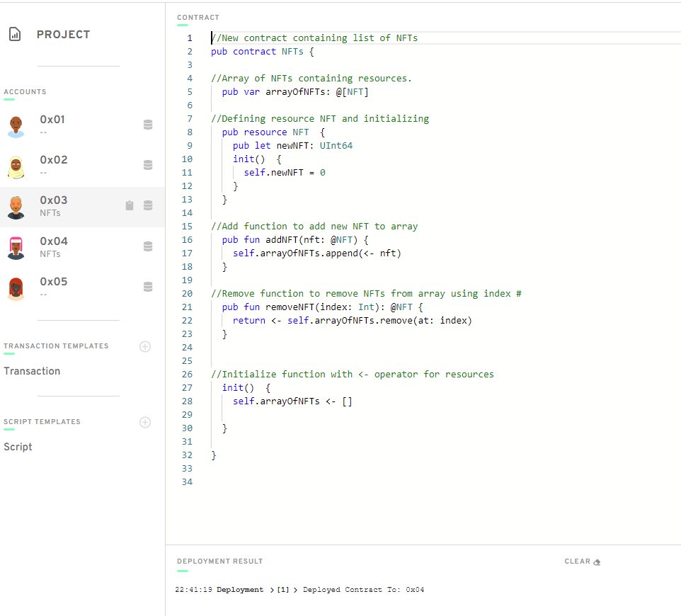Click line number 34 in gutter
Viewport: 681px width, 616px height.
click(x=187, y=481)
